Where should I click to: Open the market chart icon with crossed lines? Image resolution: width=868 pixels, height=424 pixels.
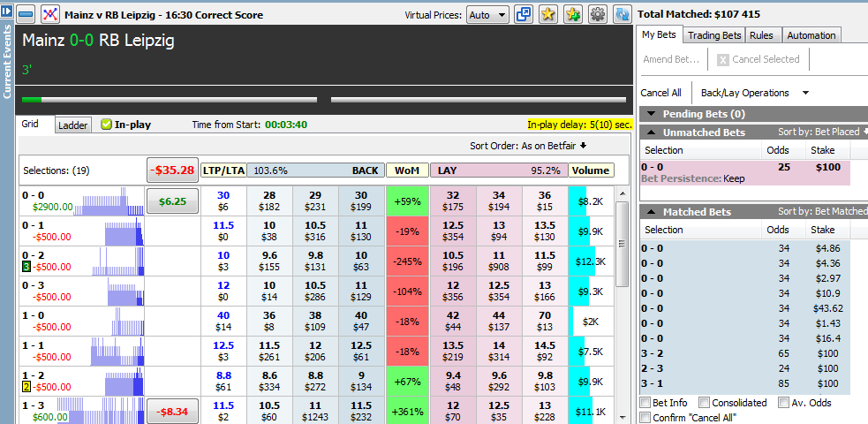click(x=50, y=14)
